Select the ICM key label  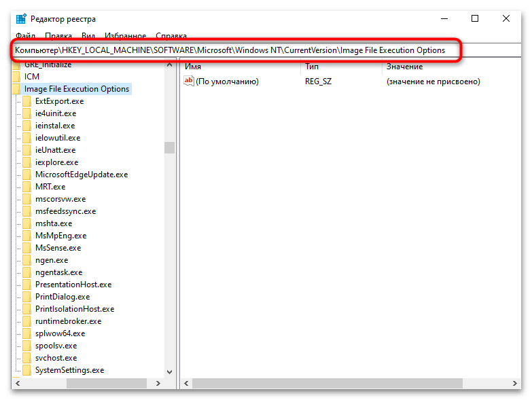click(x=32, y=77)
